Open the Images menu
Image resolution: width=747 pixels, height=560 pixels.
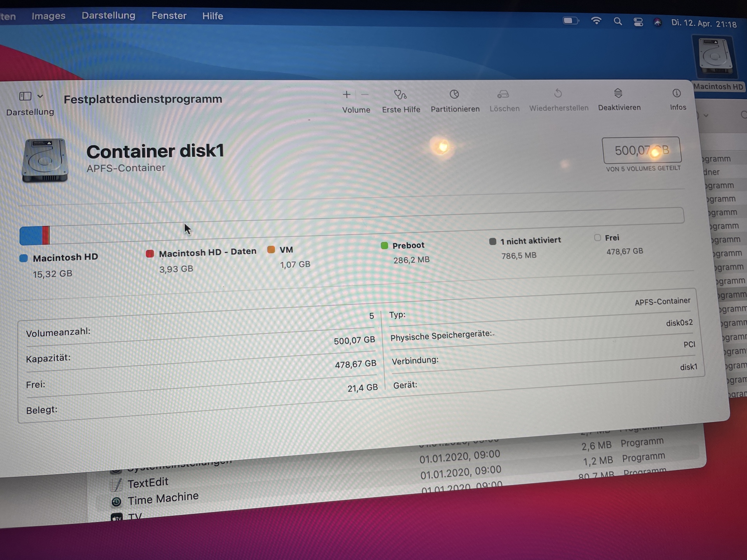click(x=48, y=16)
